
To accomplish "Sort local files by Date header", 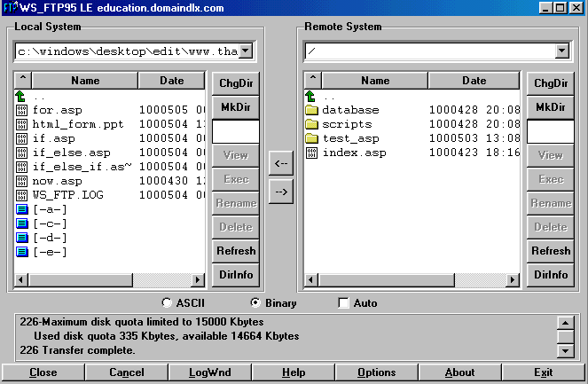I will pos(172,80).
